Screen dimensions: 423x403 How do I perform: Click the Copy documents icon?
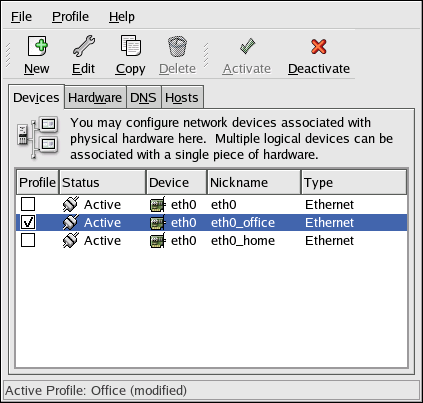tap(130, 46)
